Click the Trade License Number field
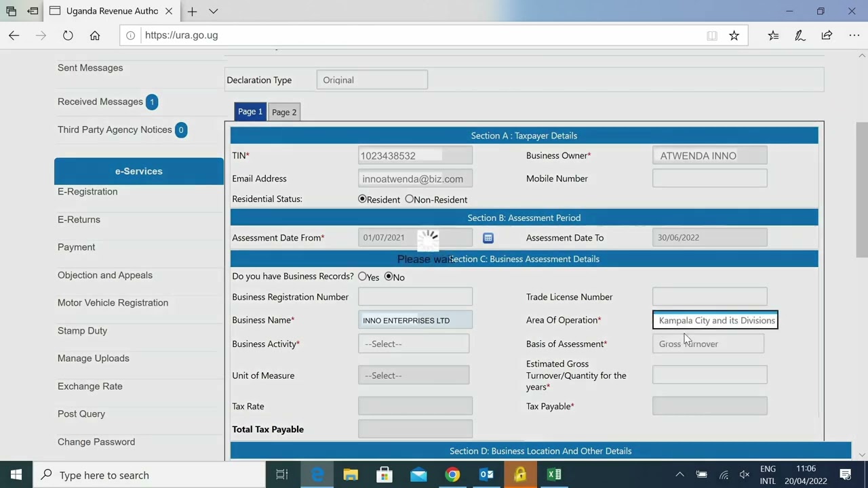The image size is (868, 488). [x=709, y=297]
